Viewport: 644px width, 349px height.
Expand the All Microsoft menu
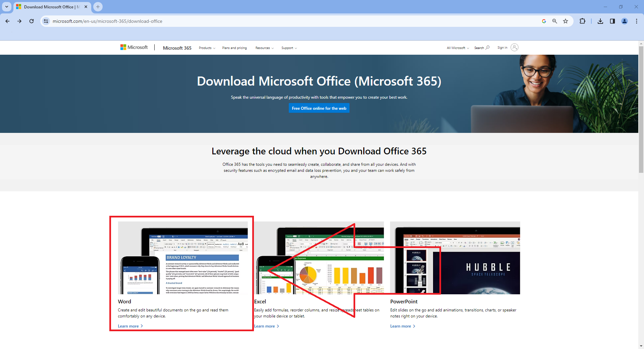pos(458,48)
